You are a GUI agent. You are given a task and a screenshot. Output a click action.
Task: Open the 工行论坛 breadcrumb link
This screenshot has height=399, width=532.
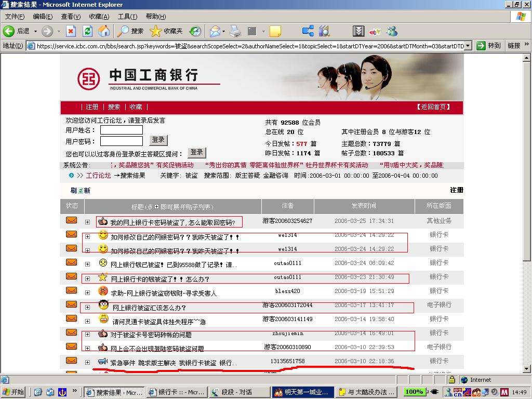tap(98, 176)
